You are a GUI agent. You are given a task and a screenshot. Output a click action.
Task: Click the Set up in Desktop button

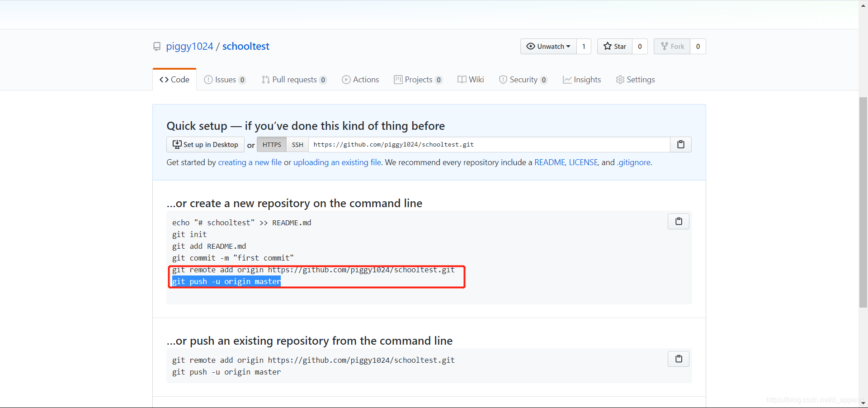coord(205,145)
